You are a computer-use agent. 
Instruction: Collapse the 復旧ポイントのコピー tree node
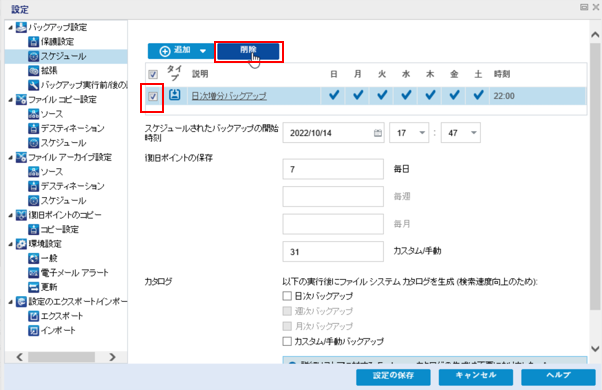[10, 215]
